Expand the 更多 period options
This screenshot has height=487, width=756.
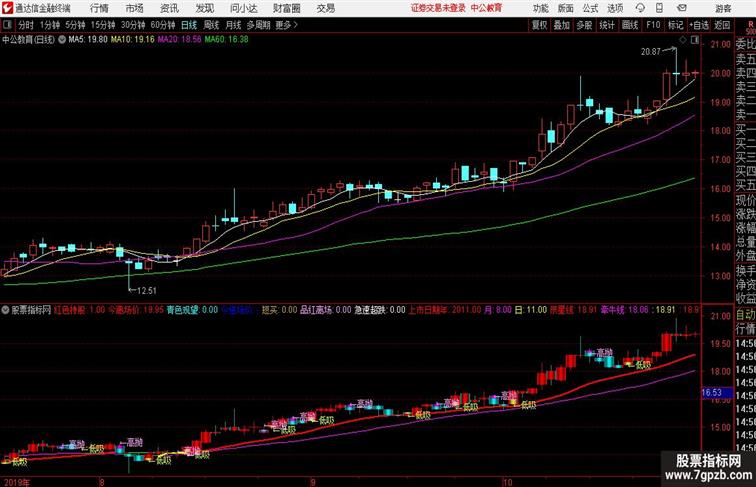286,25
